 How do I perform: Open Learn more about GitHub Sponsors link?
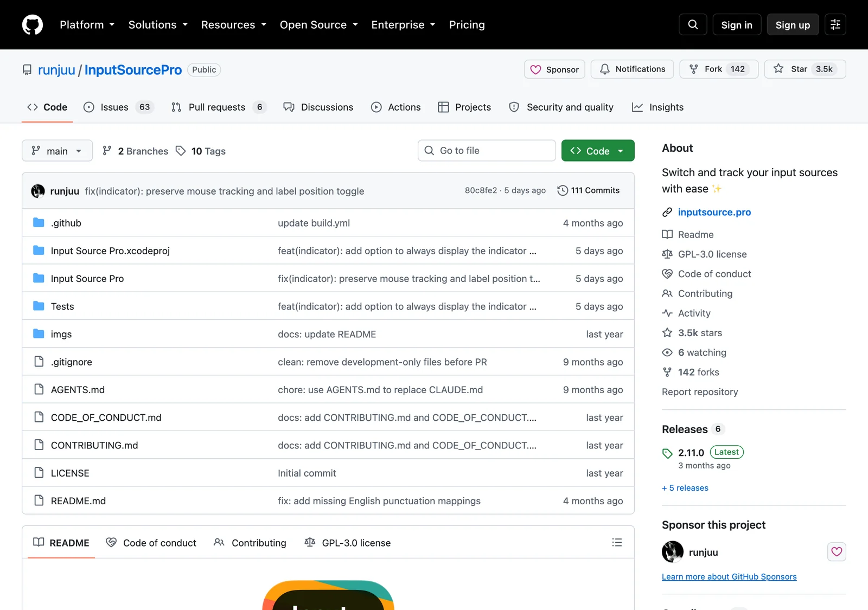(x=729, y=577)
